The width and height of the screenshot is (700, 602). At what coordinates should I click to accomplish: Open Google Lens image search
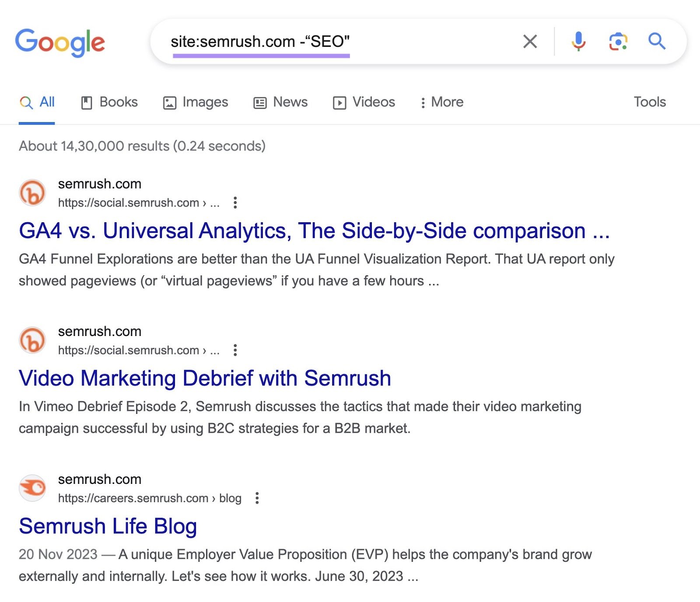pyautogui.click(x=618, y=42)
